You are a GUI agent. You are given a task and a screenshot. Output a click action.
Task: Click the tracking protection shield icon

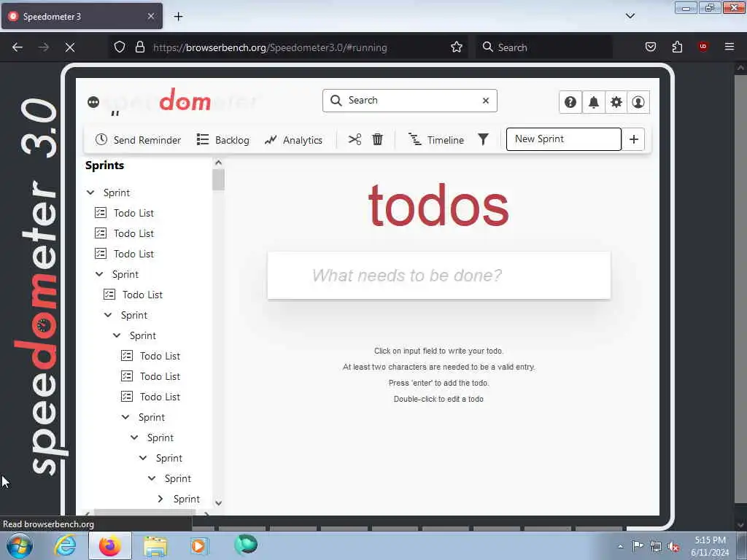click(x=120, y=47)
